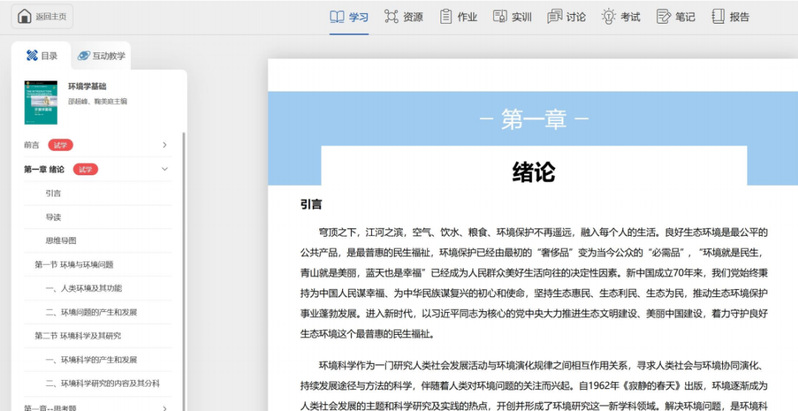This screenshot has height=411, width=798.
Task: Click the network icon beside 资源
Action: click(391, 17)
